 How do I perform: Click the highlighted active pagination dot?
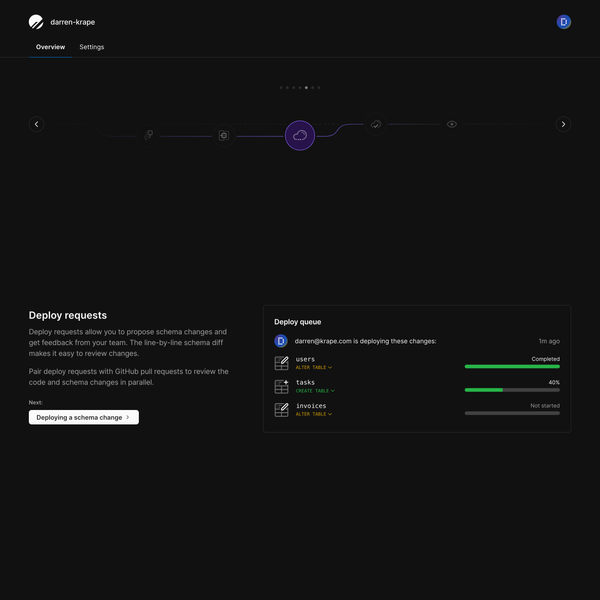pos(306,88)
